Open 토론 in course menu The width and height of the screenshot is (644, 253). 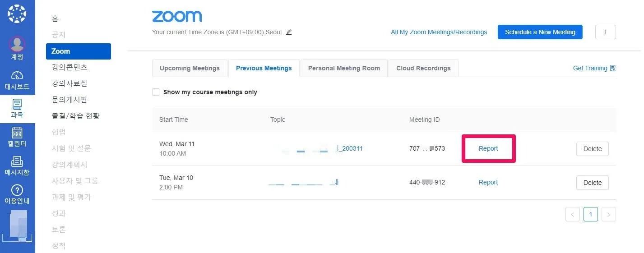(59, 230)
